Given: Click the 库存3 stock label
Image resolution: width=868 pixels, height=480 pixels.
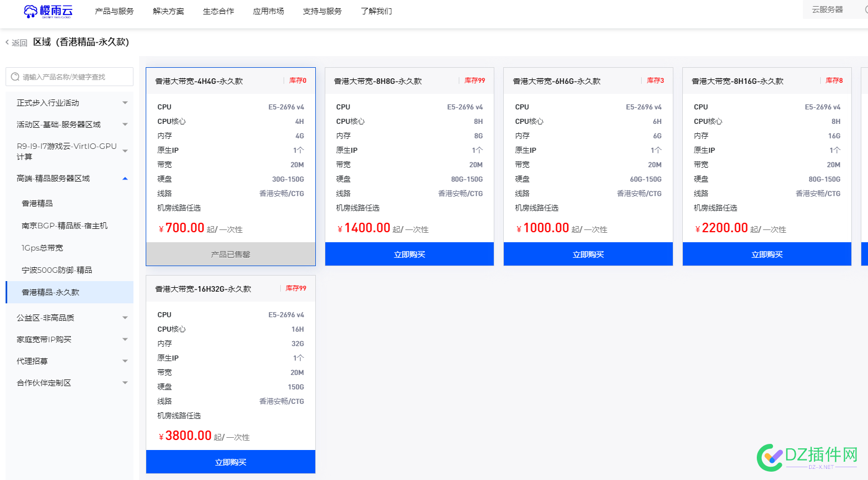Looking at the screenshot, I should point(656,81).
